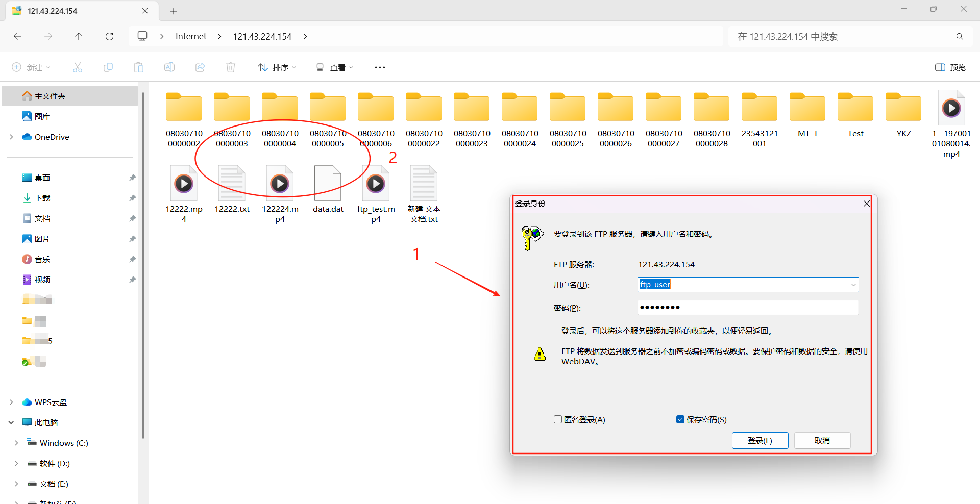Click the Share icon in toolbar
This screenshot has width=980, height=504.
pos(200,67)
